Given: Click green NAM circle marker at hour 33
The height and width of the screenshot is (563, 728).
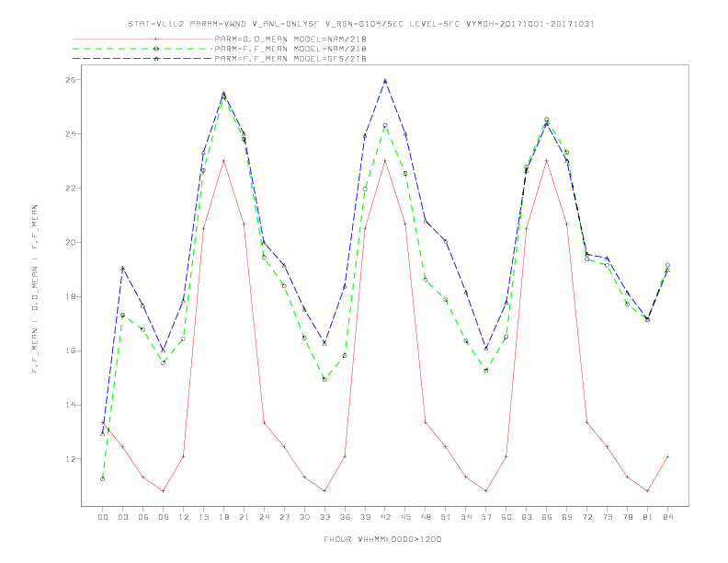Looking at the screenshot, I should [324, 380].
